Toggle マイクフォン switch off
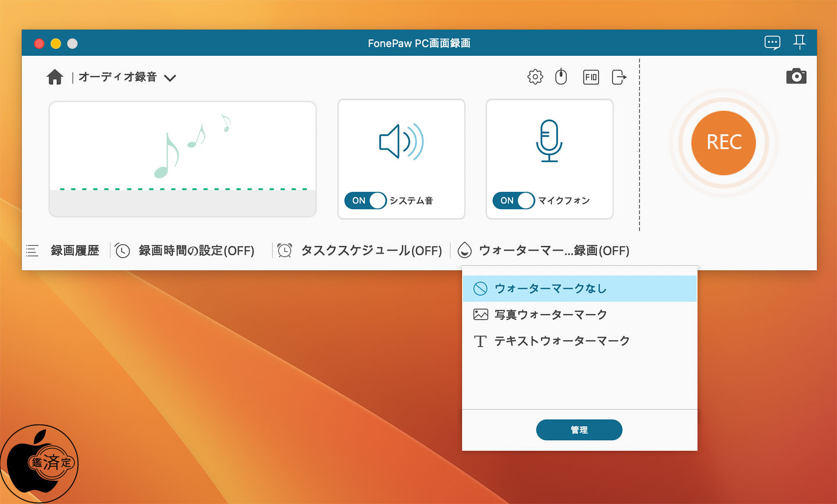This screenshot has width=837, height=504. pos(513,201)
